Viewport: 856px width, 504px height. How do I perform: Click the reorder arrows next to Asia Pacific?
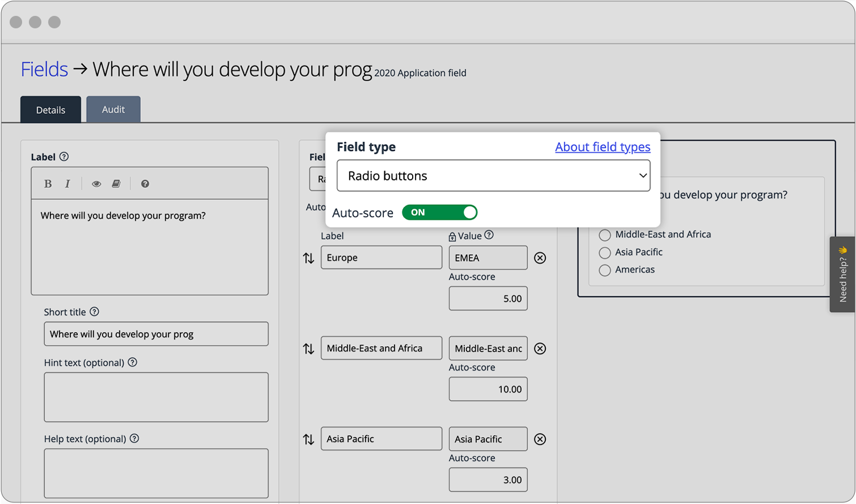coord(309,439)
